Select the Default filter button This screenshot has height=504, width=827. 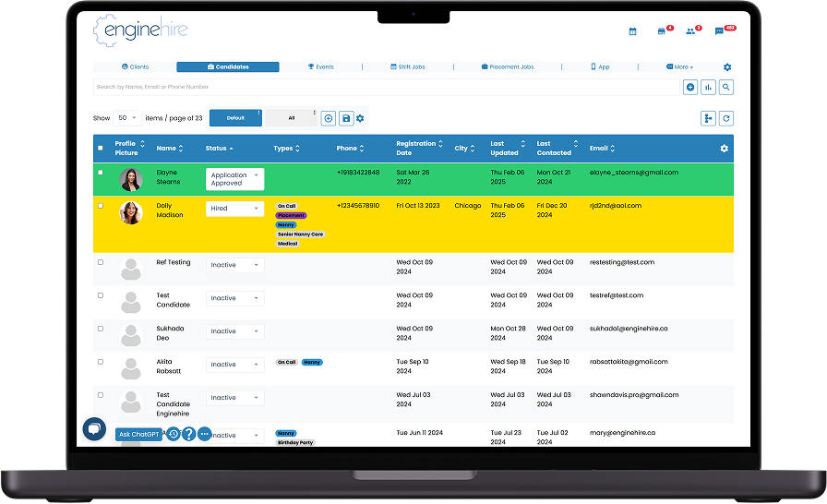(235, 118)
